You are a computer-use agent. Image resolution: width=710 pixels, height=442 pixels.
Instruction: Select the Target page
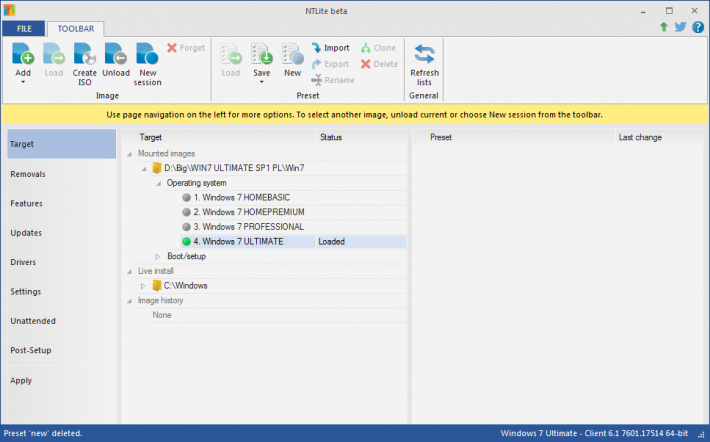pos(62,144)
